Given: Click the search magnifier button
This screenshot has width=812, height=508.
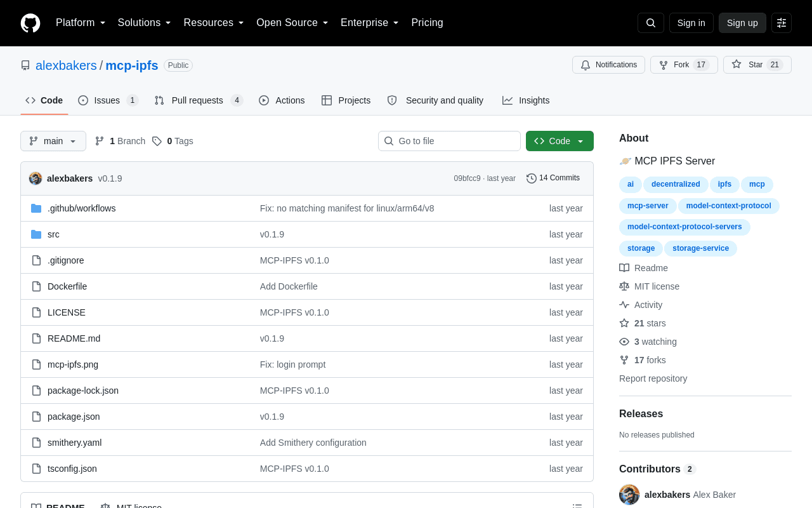Looking at the screenshot, I should coord(651,23).
